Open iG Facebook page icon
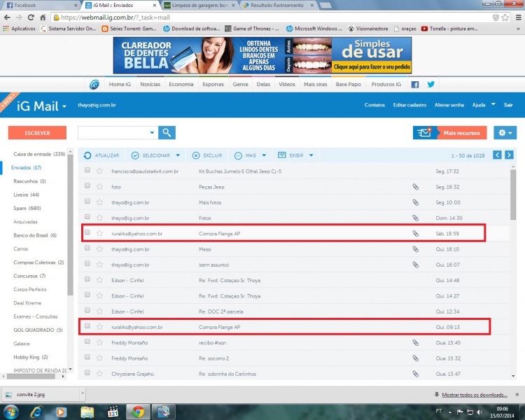525x420 pixels. (414, 85)
